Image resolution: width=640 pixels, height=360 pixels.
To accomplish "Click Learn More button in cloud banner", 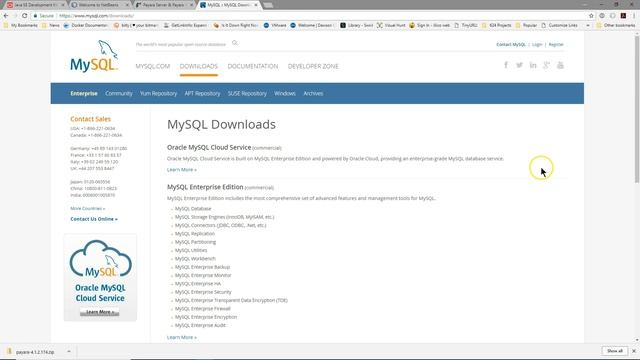I will point(100,312).
